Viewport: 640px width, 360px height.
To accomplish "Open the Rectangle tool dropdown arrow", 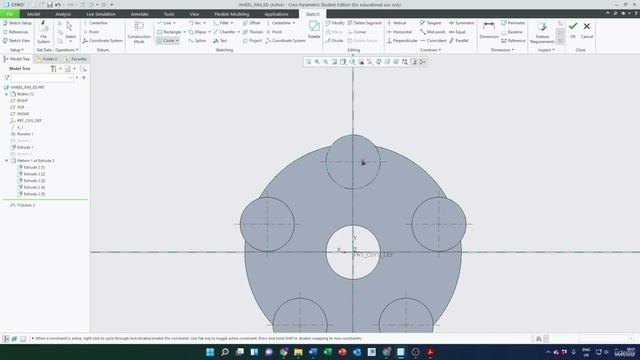I will (x=184, y=32).
